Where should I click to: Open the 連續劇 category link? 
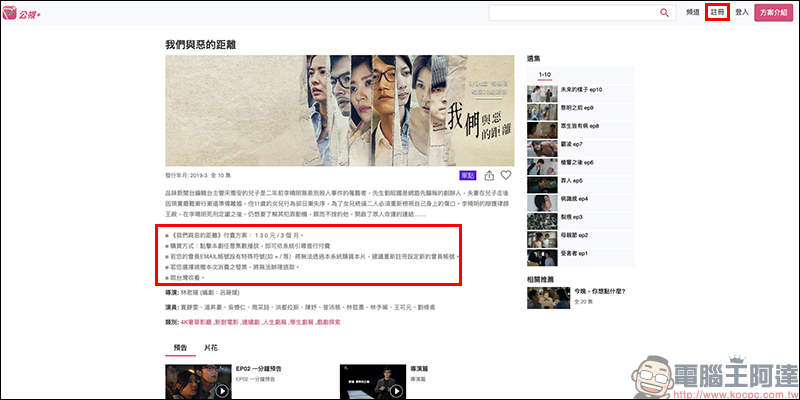(249, 322)
